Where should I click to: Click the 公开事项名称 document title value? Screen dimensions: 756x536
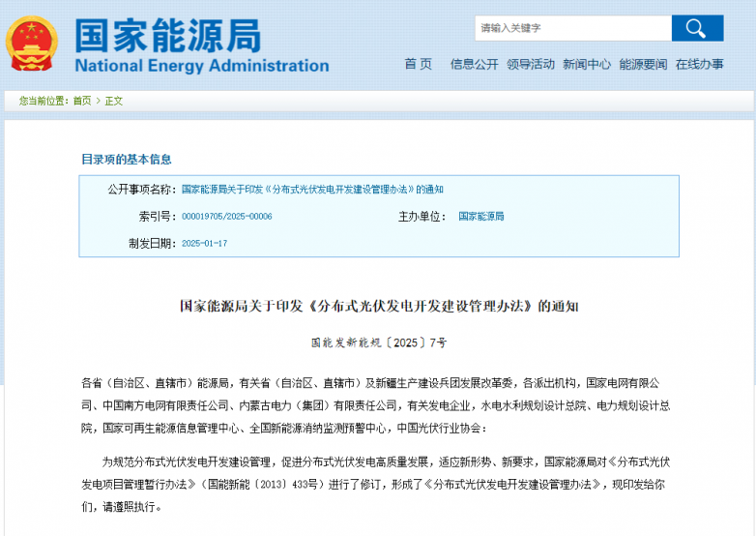312,190
